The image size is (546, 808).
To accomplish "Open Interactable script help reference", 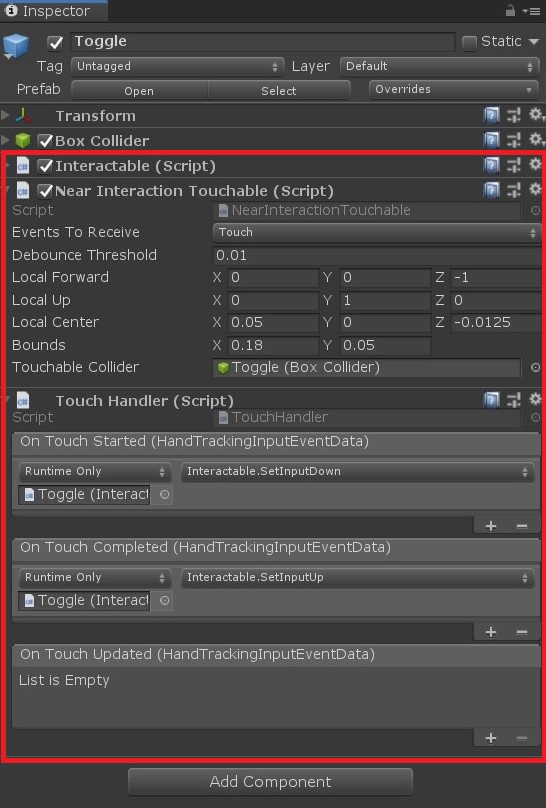I will pos(491,165).
